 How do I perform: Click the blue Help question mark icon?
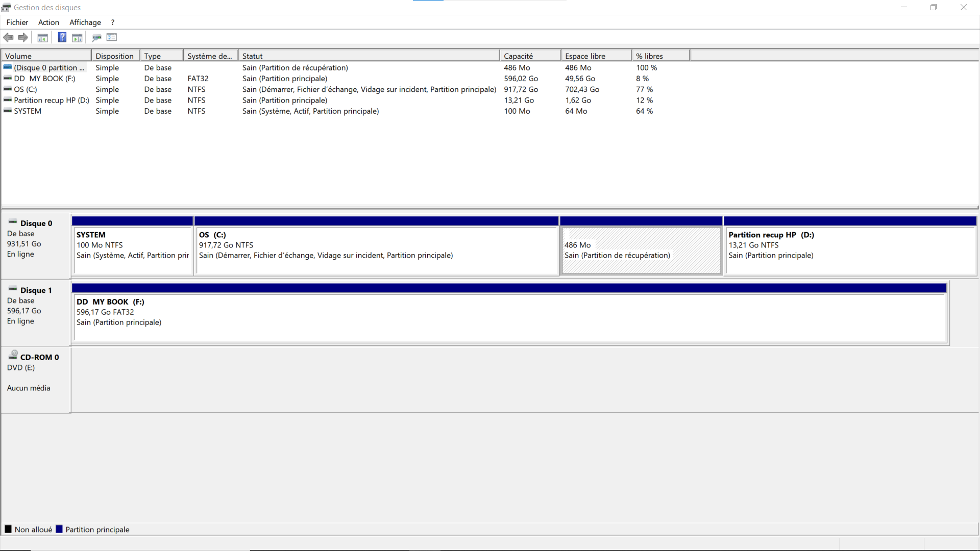point(62,37)
